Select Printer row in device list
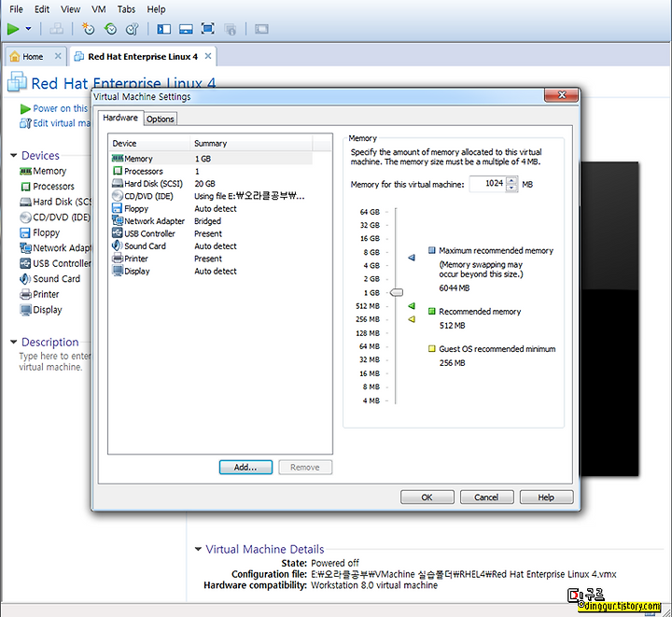Viewport: 672px width, 617px height. click(x=212, y=259)
